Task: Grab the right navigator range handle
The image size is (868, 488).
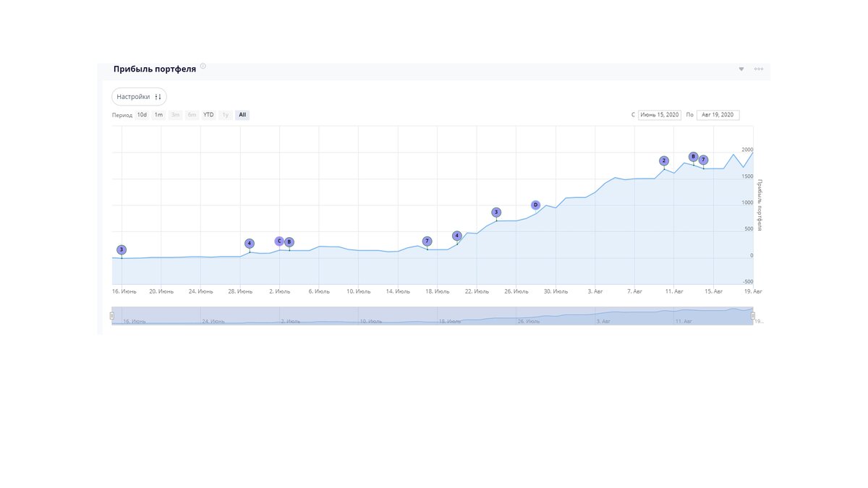Action: click(753, 316)
